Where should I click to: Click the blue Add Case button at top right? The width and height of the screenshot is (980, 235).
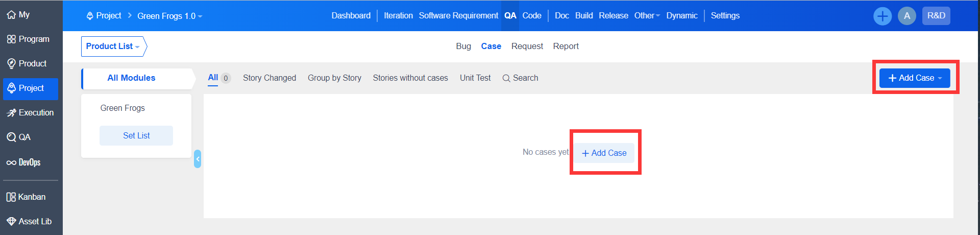coord(914,78)
